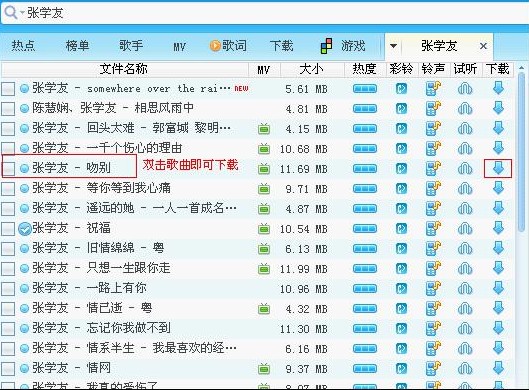Click color ring icon for 情已逝
Viewport: 529px width, 390px height.
coord(401,308)
